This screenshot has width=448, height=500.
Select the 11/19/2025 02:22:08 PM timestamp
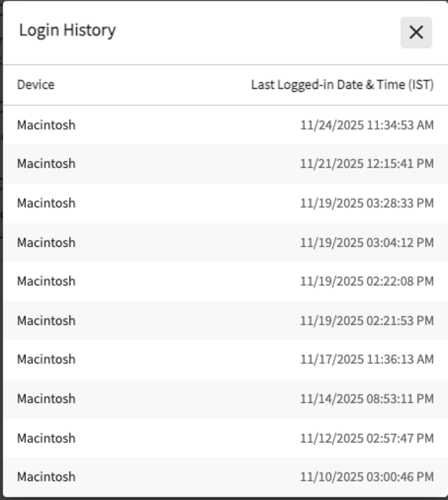tap(366, 281)
